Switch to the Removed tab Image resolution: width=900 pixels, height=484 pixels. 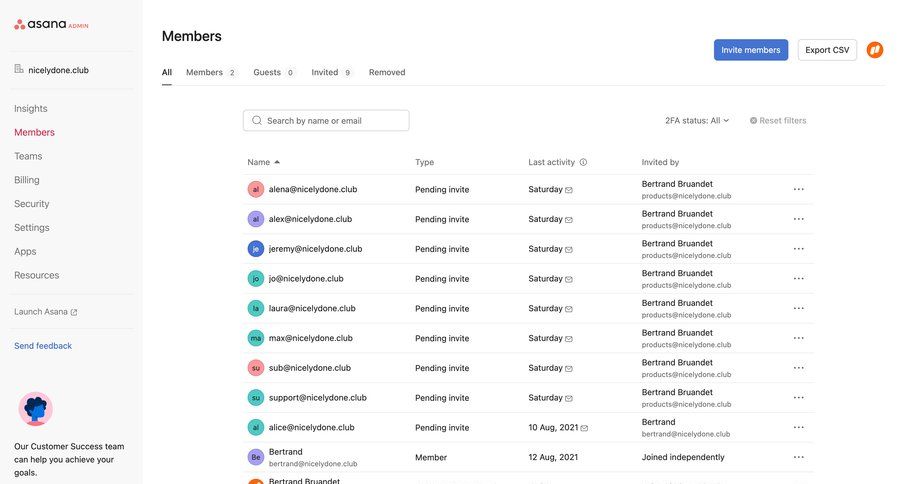tap(387, 72)
